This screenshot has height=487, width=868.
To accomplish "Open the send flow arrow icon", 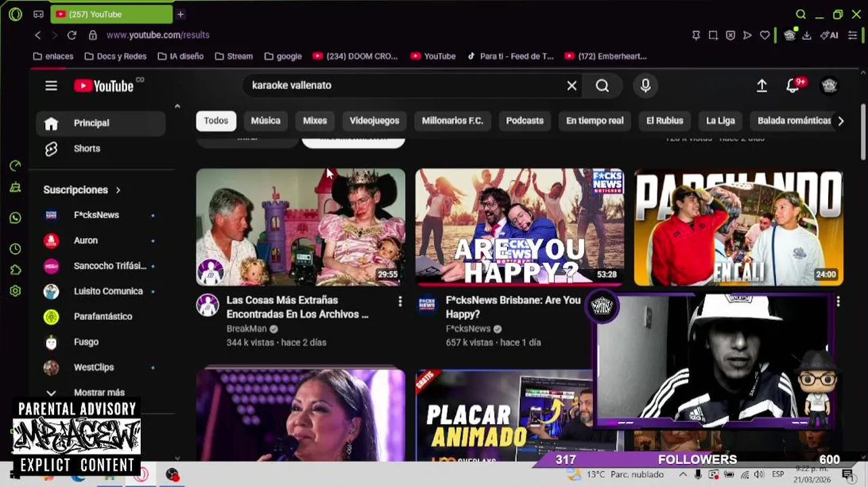I will pyautogui.click(x=747, y=35).
